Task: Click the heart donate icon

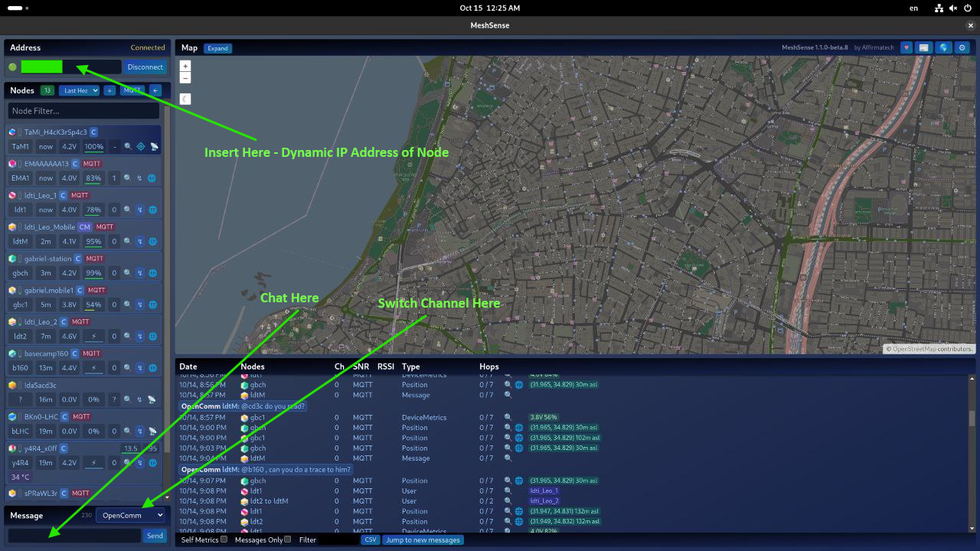Action: click(906, 47)
